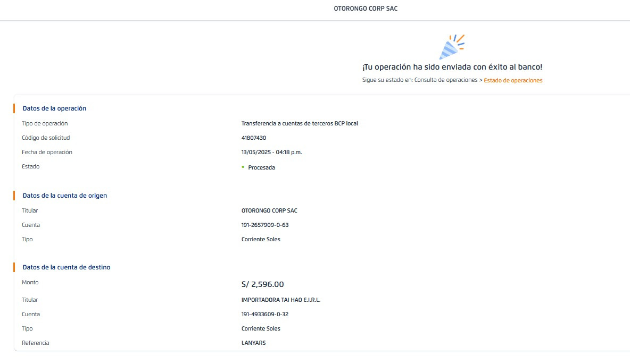This screenshot has height=364, width=630.
Task: Click the LANYARS reference value
Action: coord(253,343)
